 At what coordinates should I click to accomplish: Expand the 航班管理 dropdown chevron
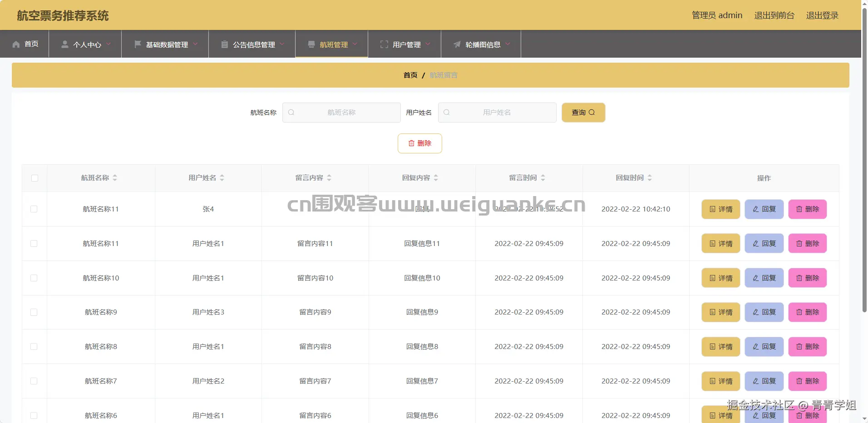pos(355,44)
